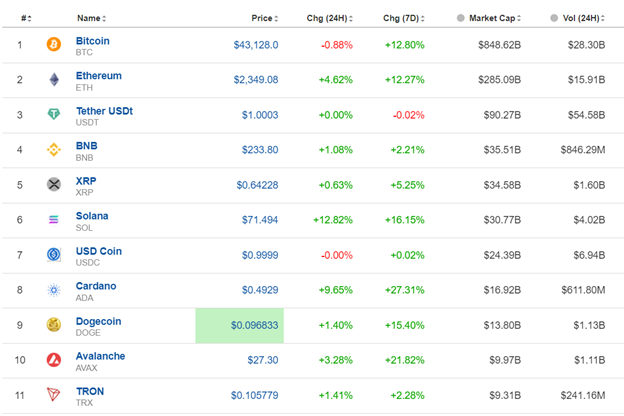Click Bitcoin price $43,128.0

256,45
